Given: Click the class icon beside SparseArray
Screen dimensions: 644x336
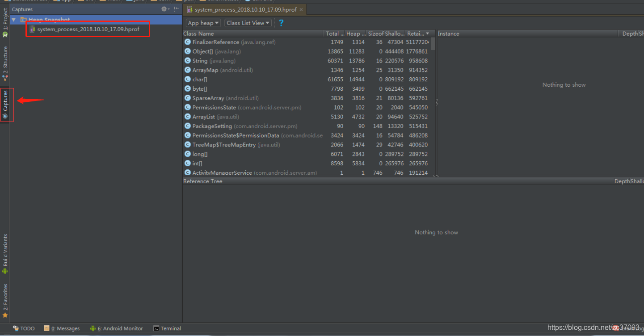Looking at the screenshot, I should click(187, 98).
